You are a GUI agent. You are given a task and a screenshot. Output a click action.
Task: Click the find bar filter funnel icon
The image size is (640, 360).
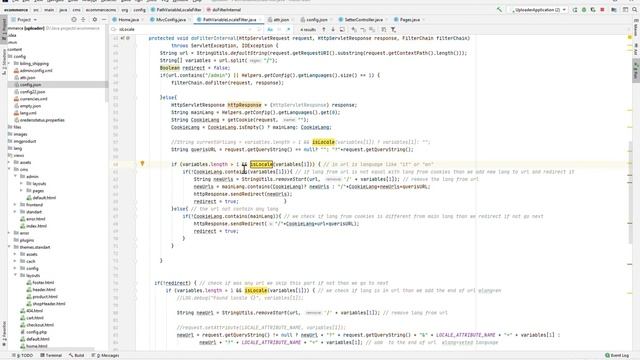pos(393,29)
